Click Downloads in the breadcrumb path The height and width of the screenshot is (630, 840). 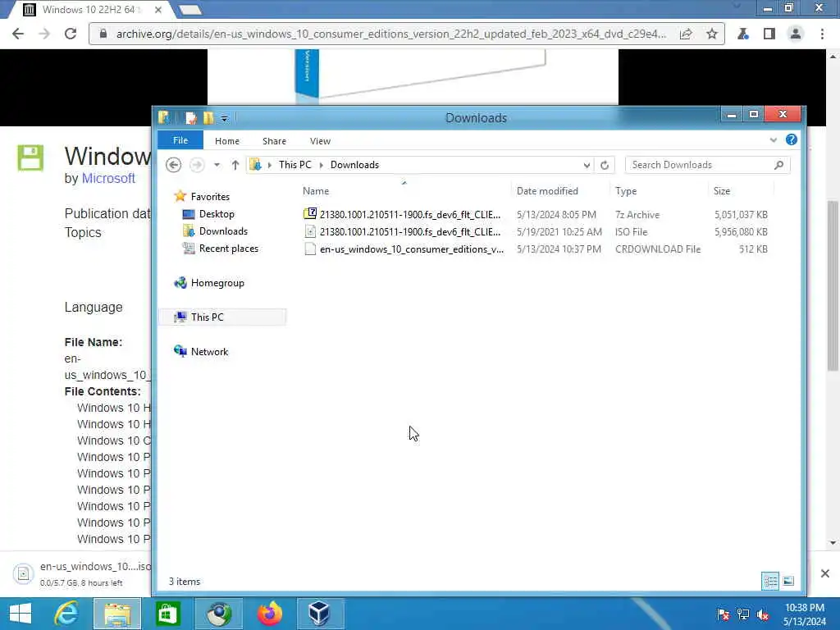[354, 165]
